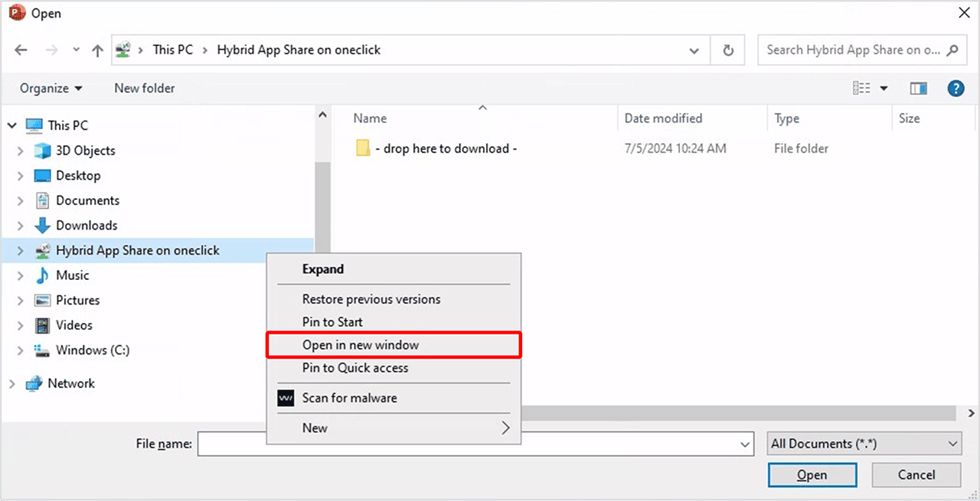This screenshot has width=980, height=501.
Task: Click the New folder button
Action: point(144,89)
